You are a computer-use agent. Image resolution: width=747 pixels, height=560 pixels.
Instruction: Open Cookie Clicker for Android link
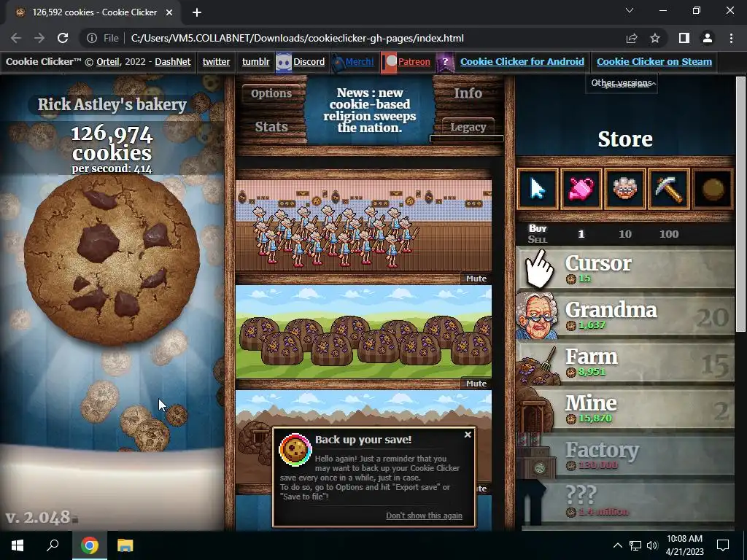tap(522, 61)
